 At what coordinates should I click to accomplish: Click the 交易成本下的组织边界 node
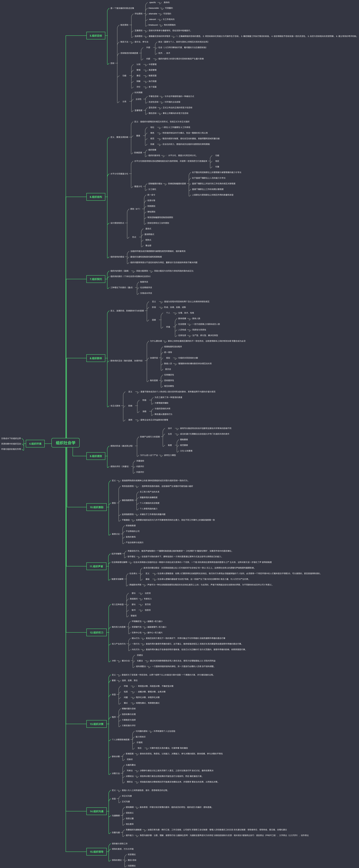click(11, 438)
